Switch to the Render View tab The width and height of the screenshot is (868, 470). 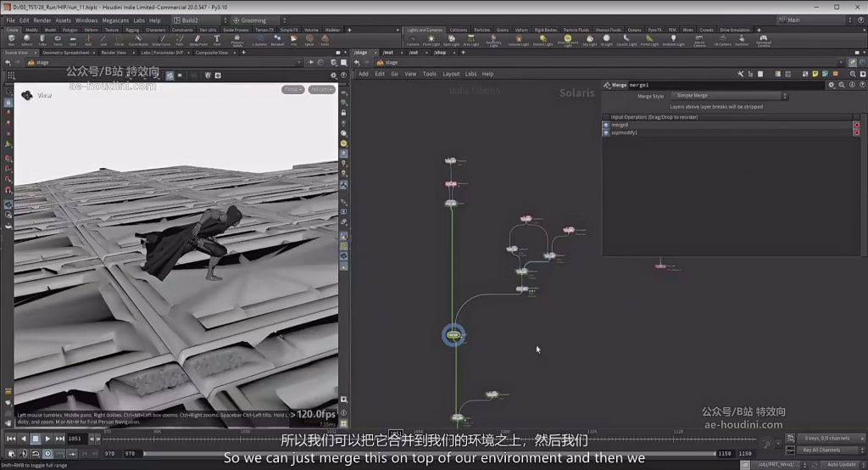click(114, 53)
